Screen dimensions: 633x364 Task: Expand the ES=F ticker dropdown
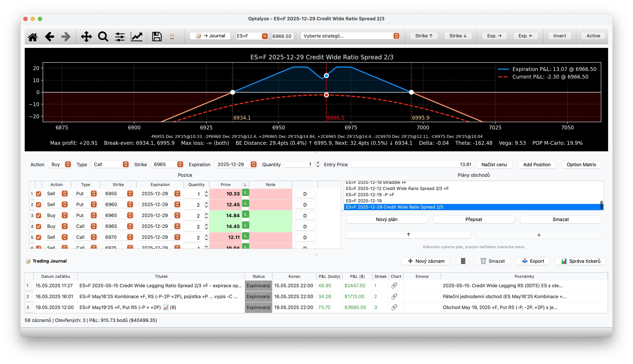265,36
